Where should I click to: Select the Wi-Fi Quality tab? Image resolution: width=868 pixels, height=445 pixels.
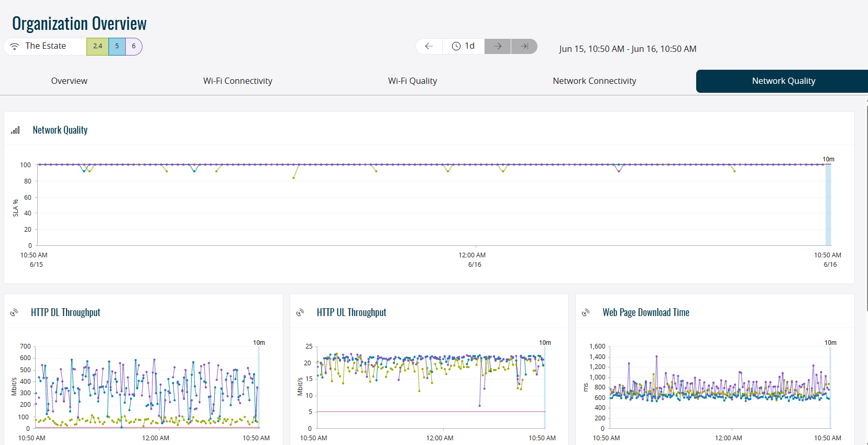(412, 81)
